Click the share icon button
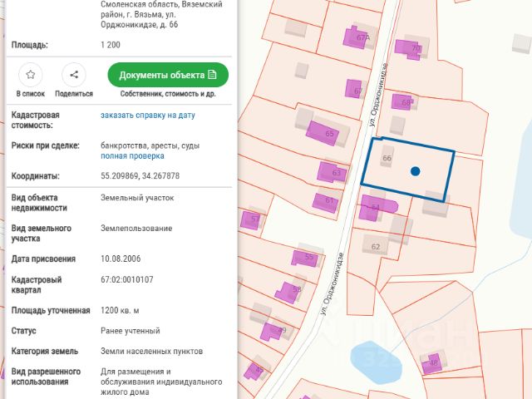Image resolution: width=532 pixels, height=399 pixels. tap(74, 75)
